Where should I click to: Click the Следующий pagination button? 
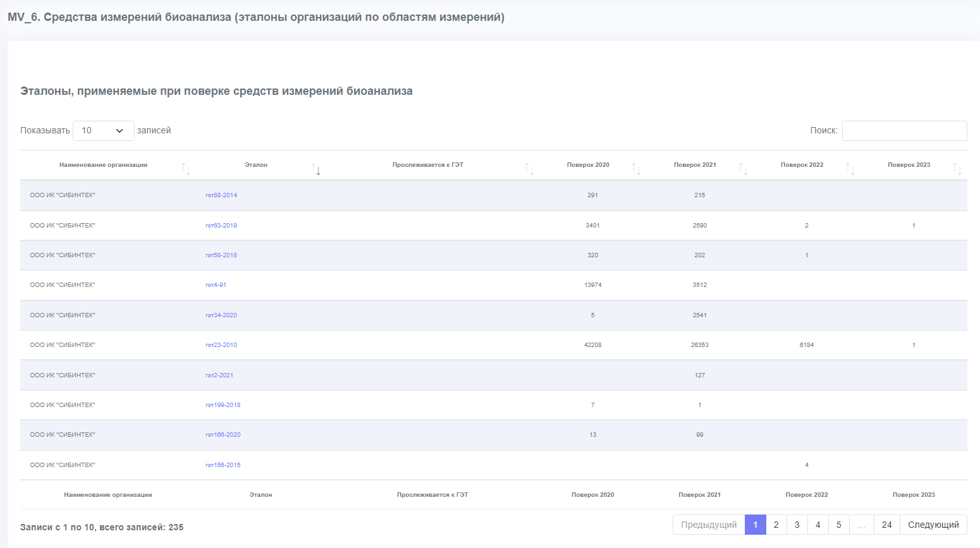[933, 525]
